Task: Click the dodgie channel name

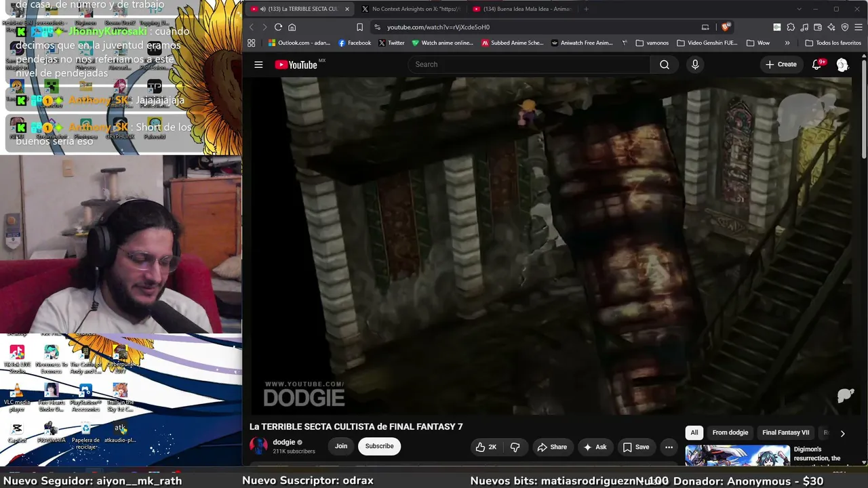Action: click(x=283, y=442)
